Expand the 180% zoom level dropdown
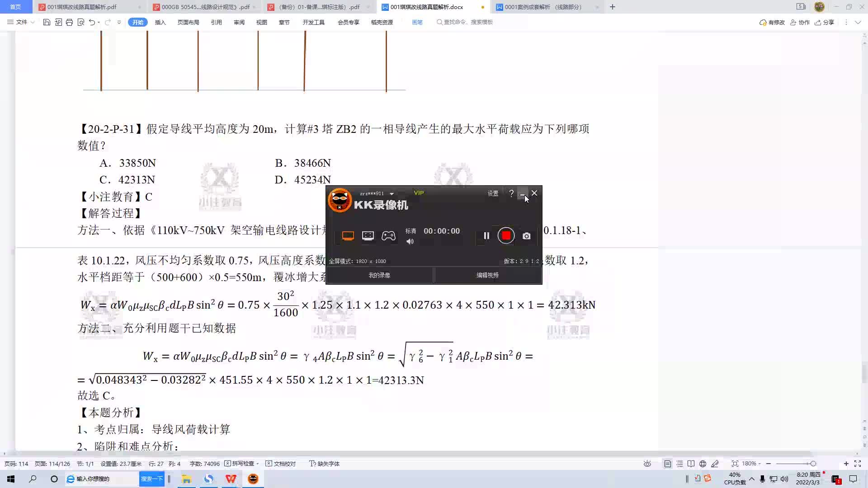Screen dimensions: 868x488 [x=759, y=464]
